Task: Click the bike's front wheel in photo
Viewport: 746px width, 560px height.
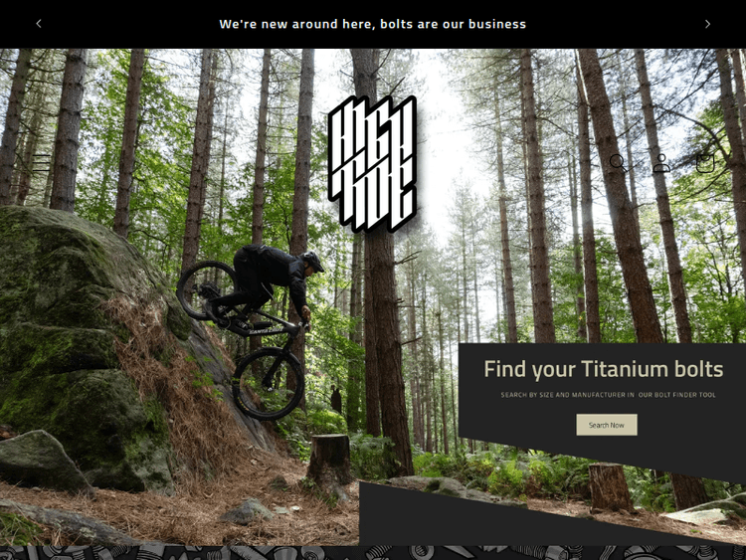Action: coord(268,384)
